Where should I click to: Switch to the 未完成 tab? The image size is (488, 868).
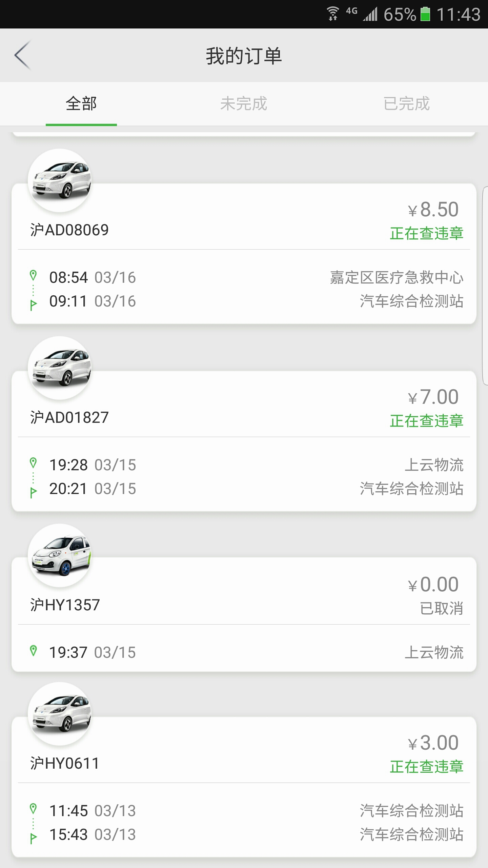pyautogui.click(x=244, y=104)
